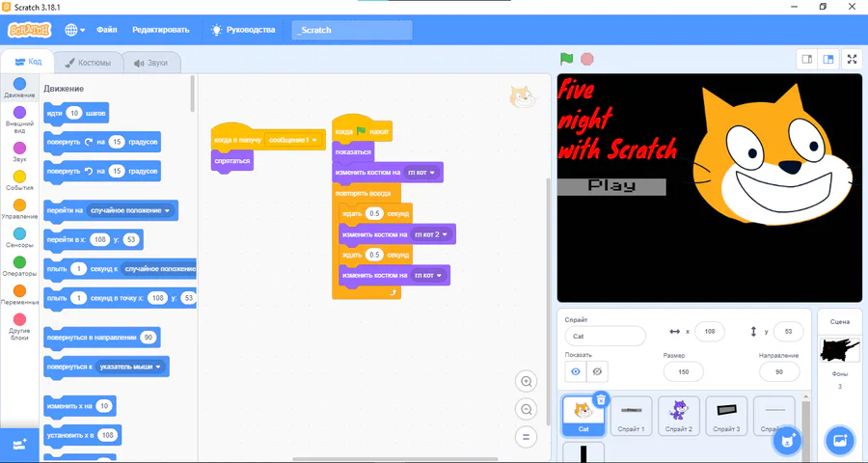Image resolution: width=868 pixels, height=463 pixels.
Task: Click the project title field _Scratch
Action: (351, 30)
